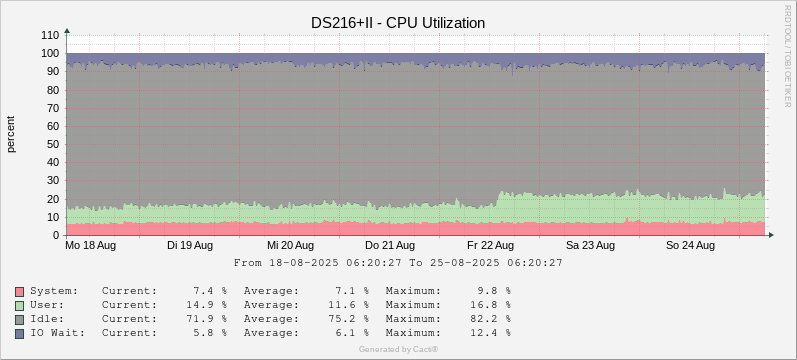Click the green User legend swatch
The height and width of the screenshot is (360, 797).
(x=20, y=306)
